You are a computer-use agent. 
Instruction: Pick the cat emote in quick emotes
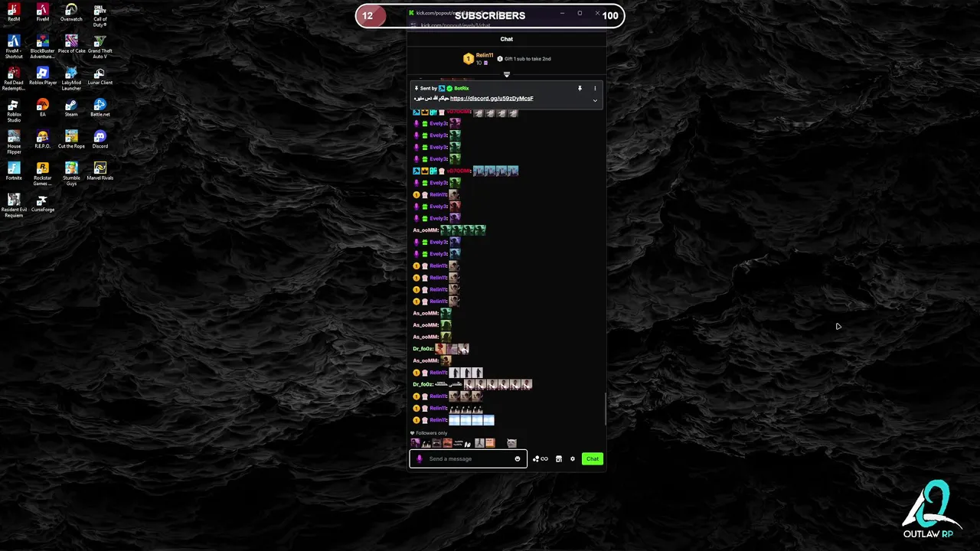[511, 443]
